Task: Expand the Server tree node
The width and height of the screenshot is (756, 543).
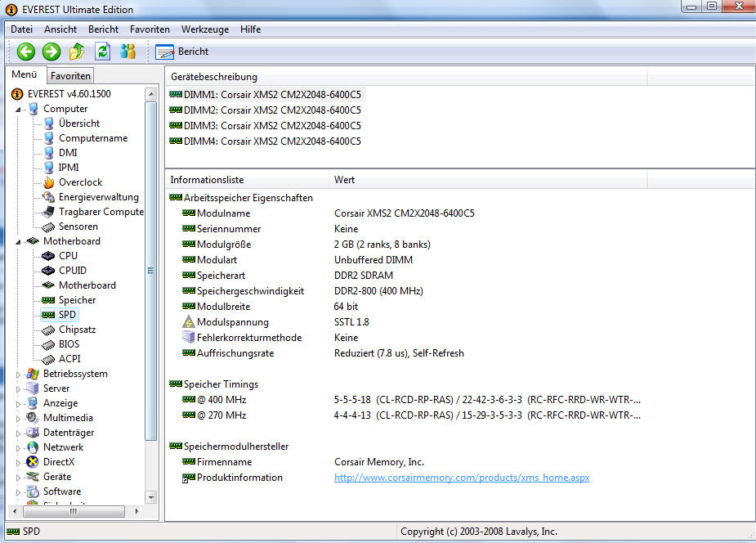Action: pyautogui.click(x=18, y=389)
